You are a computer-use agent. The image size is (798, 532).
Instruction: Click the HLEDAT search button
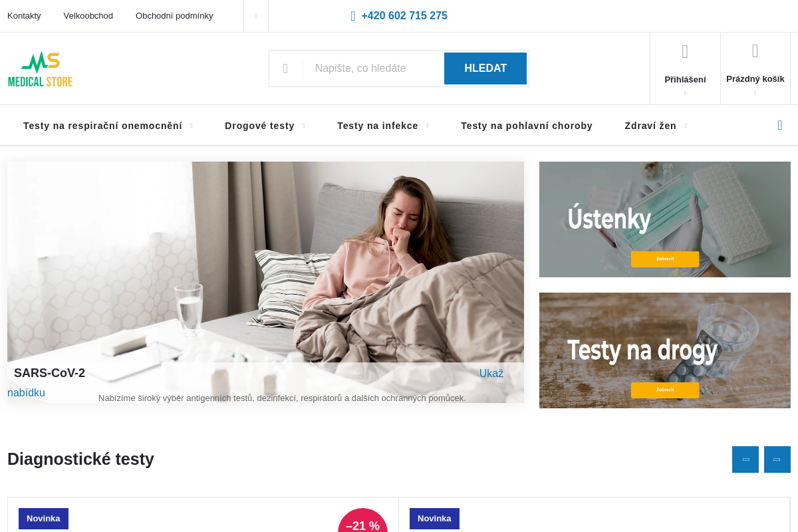(x=485, y=68)
